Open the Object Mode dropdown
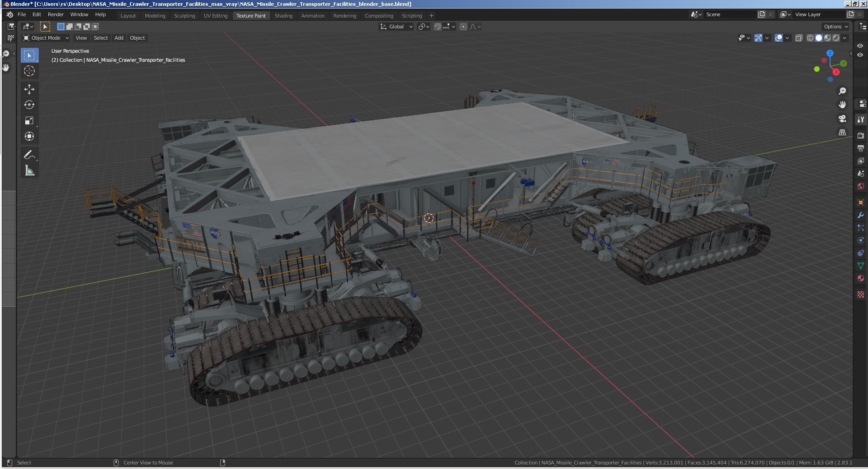This screenshot has width=868, height=469. (x=46, y=38)
